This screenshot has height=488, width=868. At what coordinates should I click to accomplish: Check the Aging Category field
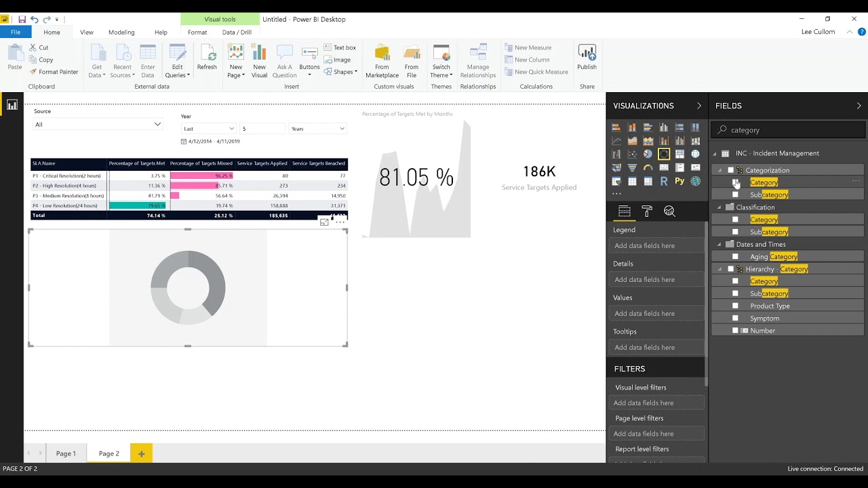click(x=735, y=257)
